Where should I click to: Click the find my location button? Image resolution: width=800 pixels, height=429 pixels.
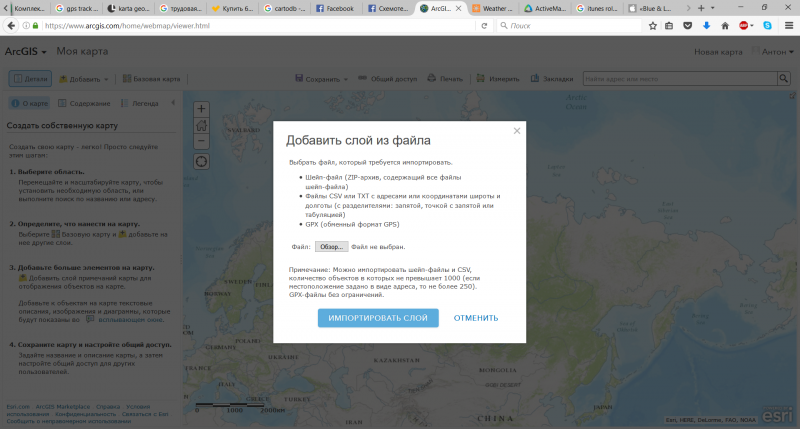point(202,160)
